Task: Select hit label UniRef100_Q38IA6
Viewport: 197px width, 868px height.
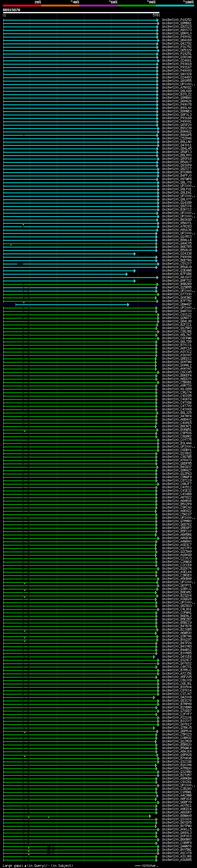Action: point(177,57)
